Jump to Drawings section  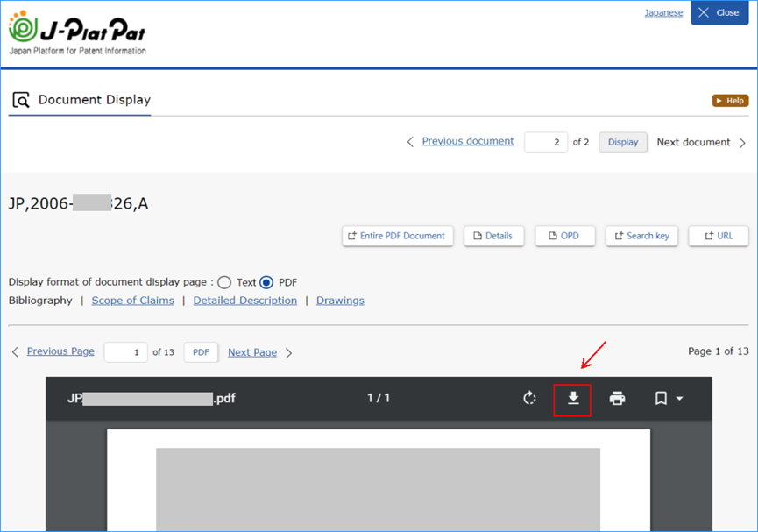pos(340,301)
